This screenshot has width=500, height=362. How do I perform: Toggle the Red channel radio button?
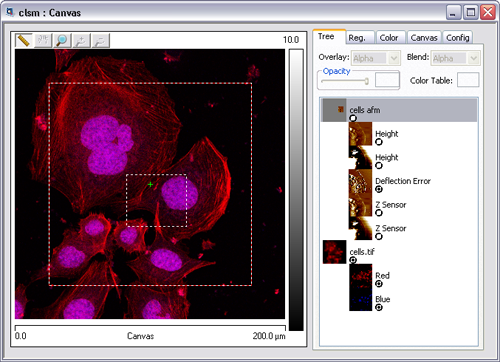(x=379, y=284)
